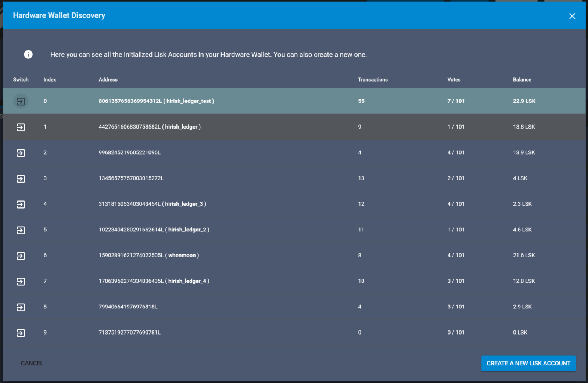The width and height of the screenshot is (588, 383).
Task: Click the Transactions column header
Action: (373, 79)
